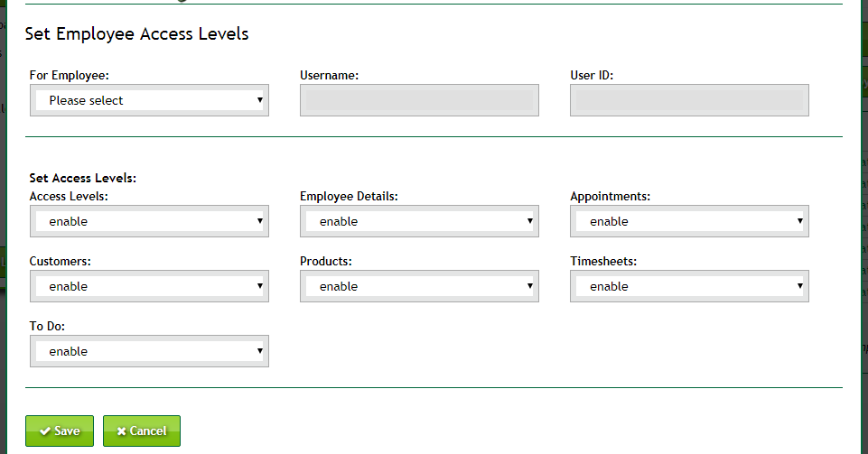The width and height of the screenshot is (868, 454).
Task: Open the Customers permission dropdown
Action: (x=149, y=286)
